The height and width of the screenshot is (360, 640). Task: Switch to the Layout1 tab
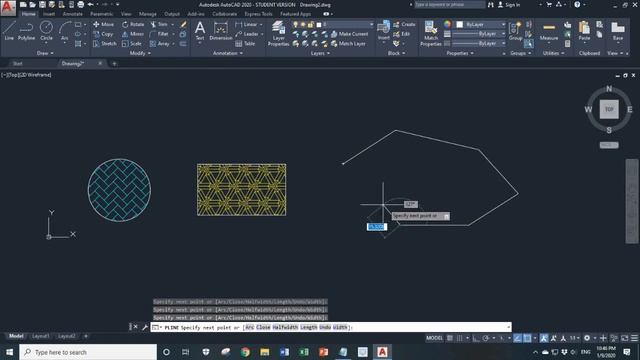[x=40, y=336]
